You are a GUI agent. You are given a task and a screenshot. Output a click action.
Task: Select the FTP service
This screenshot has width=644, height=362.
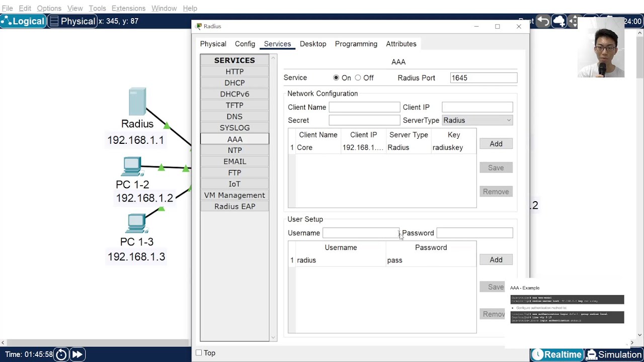(234, 172)
